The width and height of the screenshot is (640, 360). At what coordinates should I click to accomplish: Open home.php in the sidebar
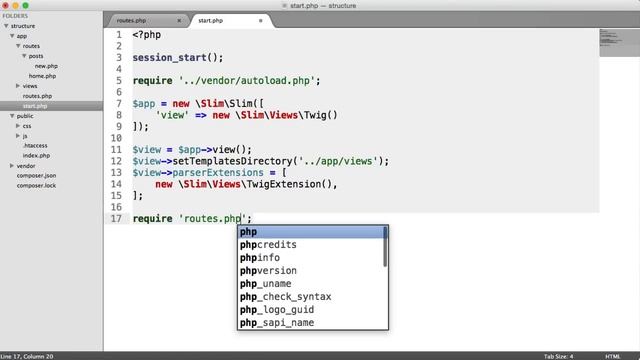(x=42, y=76)
